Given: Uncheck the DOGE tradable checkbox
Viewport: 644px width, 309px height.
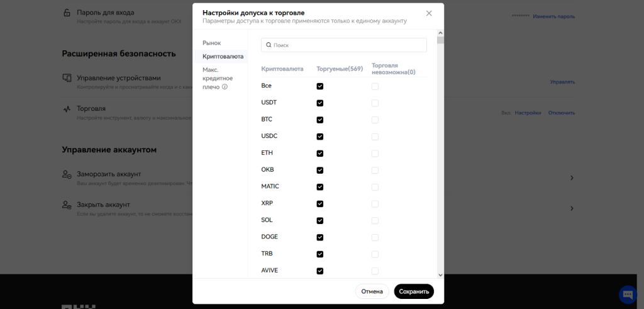Looking at the screenshot, I should (320, 237).
